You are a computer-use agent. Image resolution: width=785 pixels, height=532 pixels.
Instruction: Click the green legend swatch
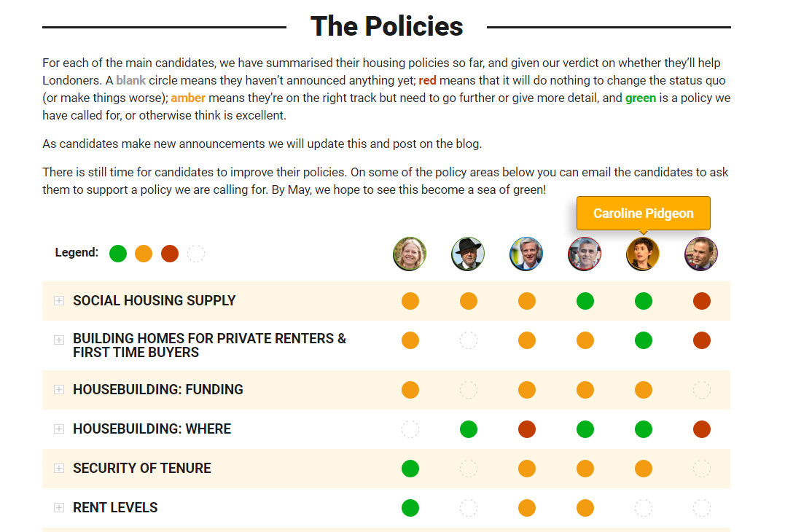[x=118, y=254]
